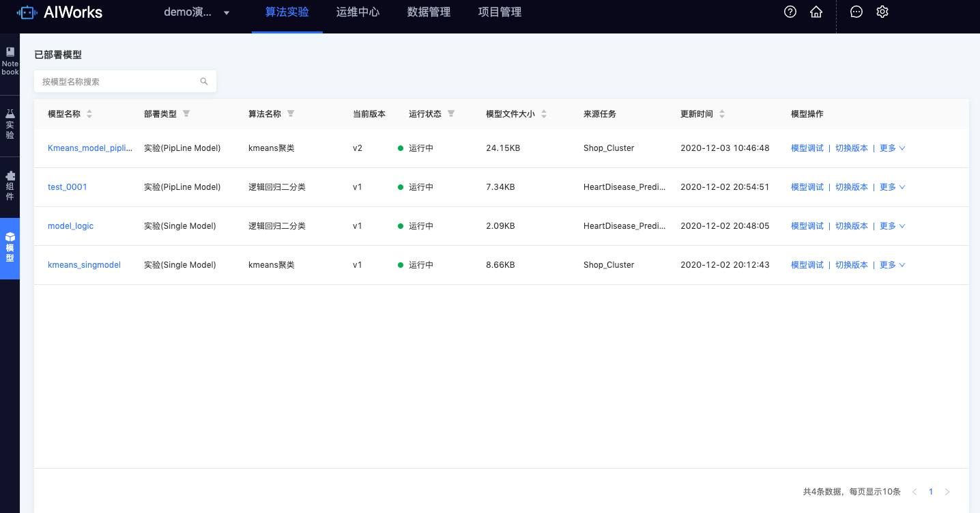Focus the 按模型名称搜索 search field
980x513 pixels.
125,81
